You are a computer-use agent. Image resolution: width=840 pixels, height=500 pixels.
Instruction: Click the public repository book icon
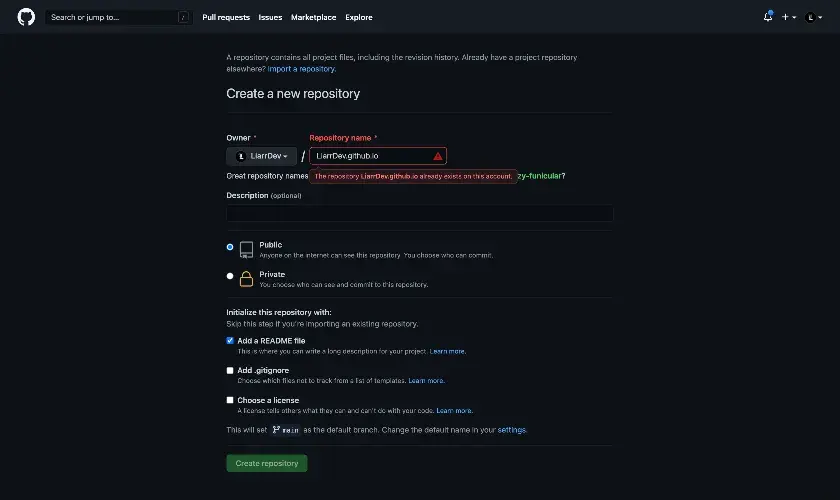click(x=246, y=250)
